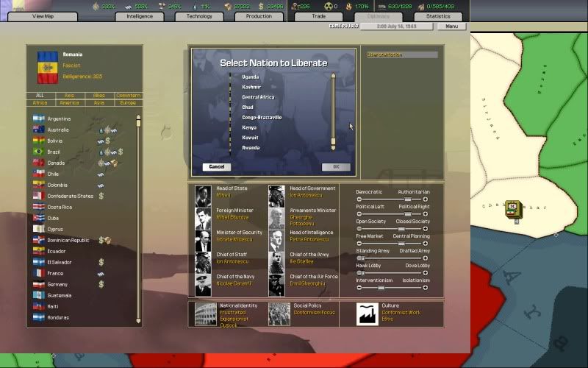Click minus button on Democratic slider

pyautogui.click(x=359, y=199)
